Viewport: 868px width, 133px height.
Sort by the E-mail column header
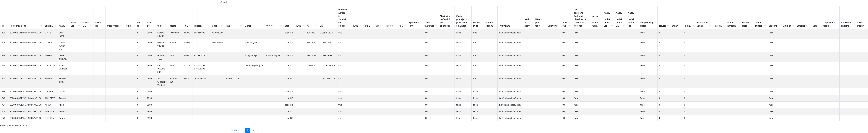[x=254, y=18]
